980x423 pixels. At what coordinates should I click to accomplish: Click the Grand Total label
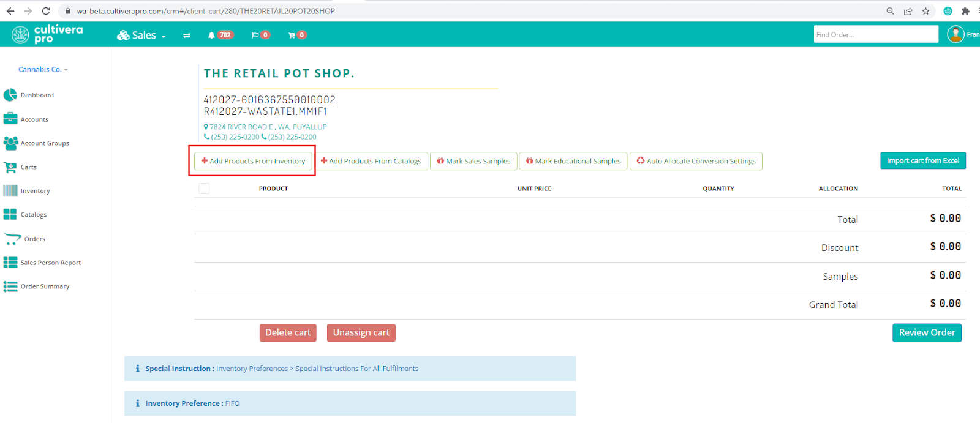point(833,304)
